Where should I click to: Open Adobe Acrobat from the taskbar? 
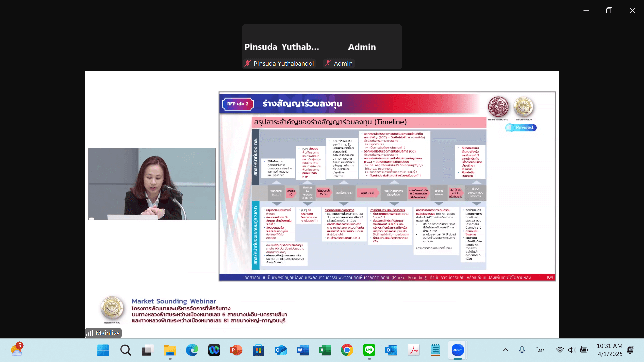pos(414,350)
